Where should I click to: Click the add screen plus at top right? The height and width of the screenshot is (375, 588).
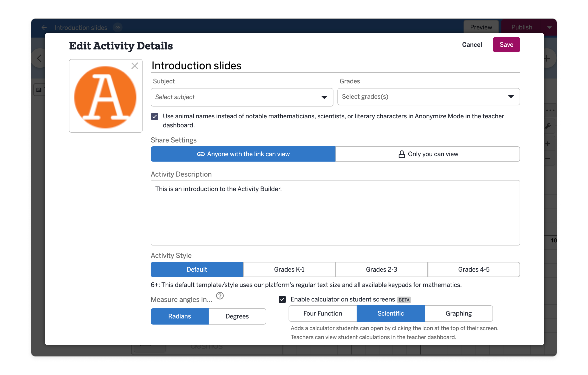click(547, 58)
